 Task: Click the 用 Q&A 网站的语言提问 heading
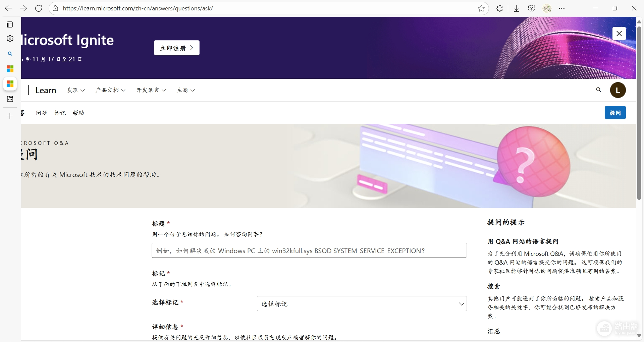[523, 241]
